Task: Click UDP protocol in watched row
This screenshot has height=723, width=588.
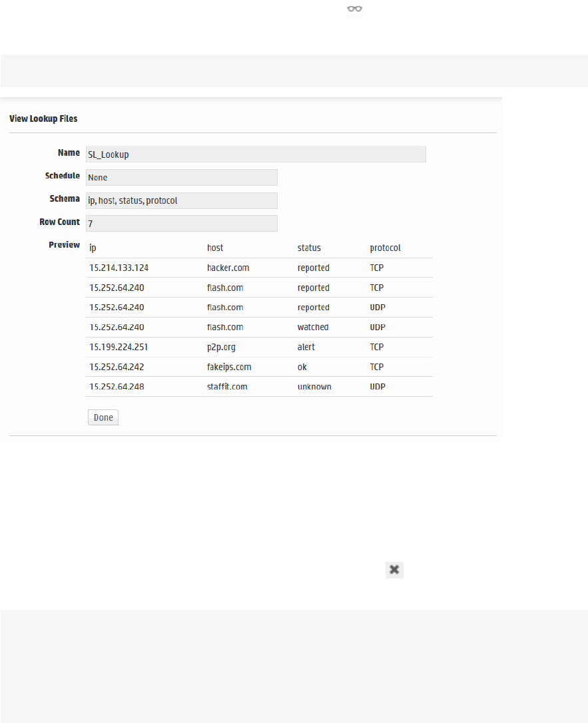Action: [378, 328]
